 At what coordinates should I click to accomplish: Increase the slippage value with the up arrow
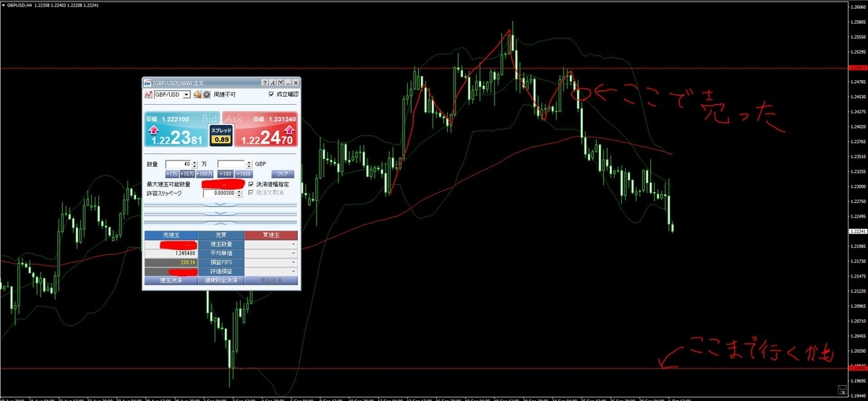[239, 191]
